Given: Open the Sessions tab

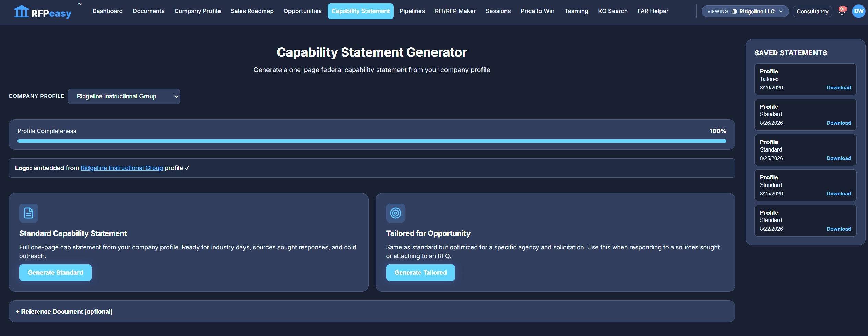Looking at the screenshot, I should pyautogui.click(x=498, y=11).
